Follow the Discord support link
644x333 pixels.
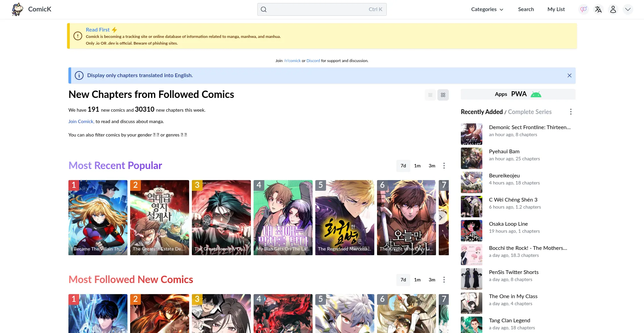click(x=313, y=61)
